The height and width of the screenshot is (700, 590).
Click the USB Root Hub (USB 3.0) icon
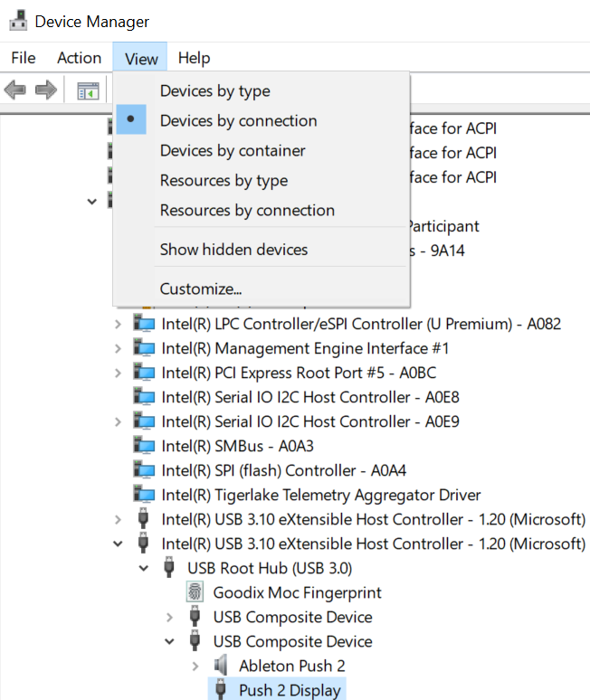coord(169,568)
